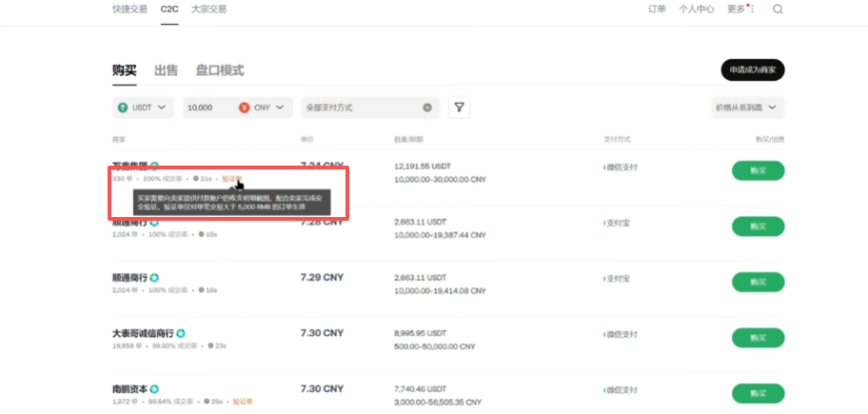Focus the 10,000 amount input field
Screen dimensions: 868x414
[x=210, y=108]
